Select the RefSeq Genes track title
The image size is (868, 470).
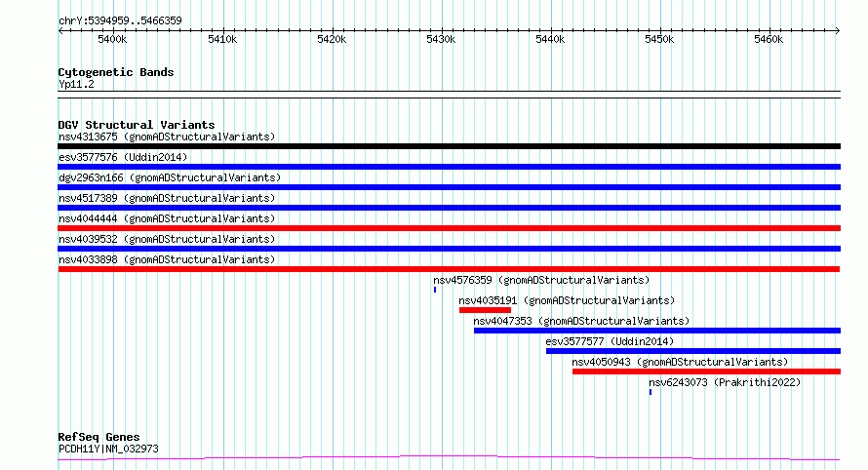[99, 438]
